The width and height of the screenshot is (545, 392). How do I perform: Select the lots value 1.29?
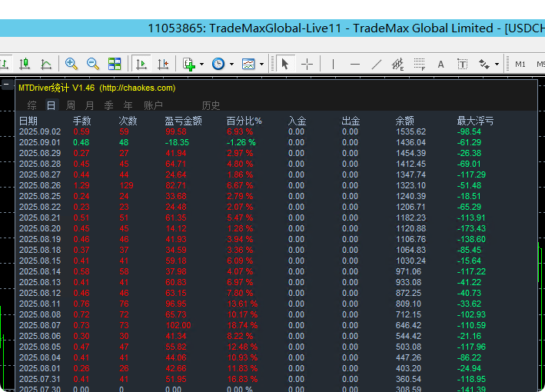pos(81,185)
